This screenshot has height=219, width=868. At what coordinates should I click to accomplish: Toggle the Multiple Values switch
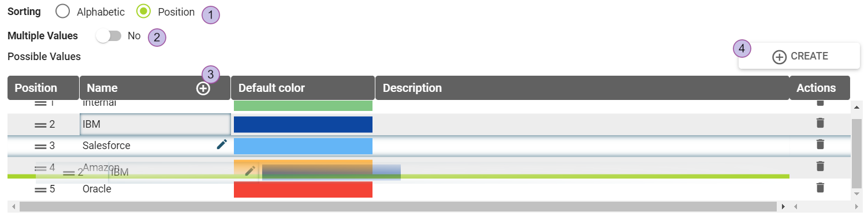click(109, 36)
